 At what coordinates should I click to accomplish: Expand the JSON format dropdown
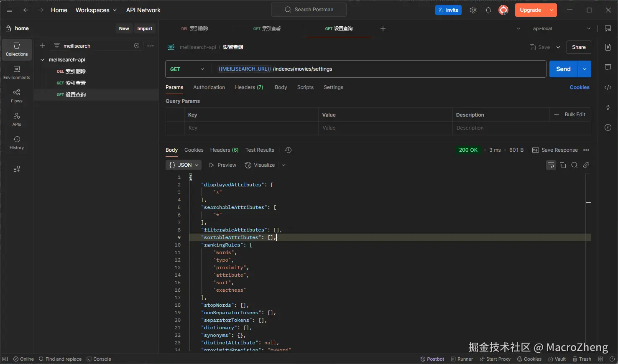point(184,165)
